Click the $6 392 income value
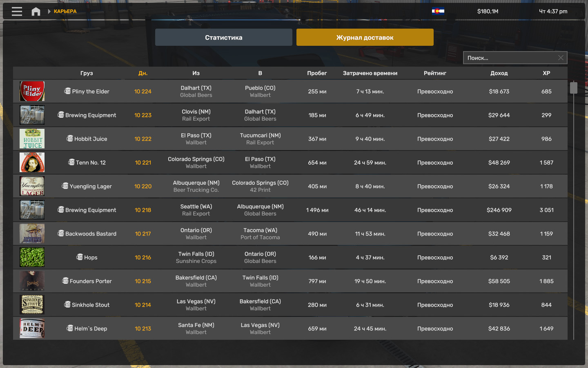588x368 pixels. pos(499,258)
